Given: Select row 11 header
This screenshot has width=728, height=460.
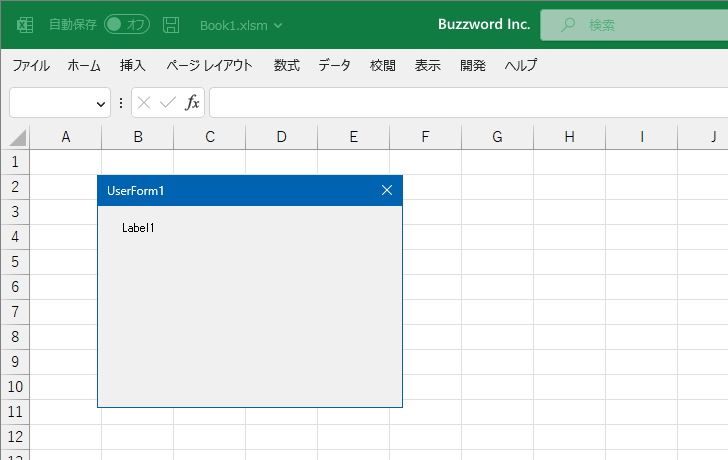Looking at the screenshot, I should tap(15, 412).
